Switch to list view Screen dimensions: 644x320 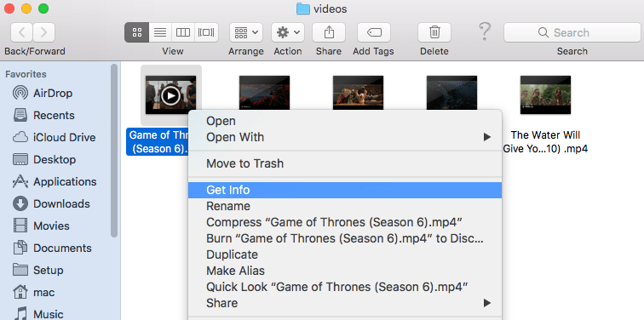pyautogui.click(x=160, y=32)
